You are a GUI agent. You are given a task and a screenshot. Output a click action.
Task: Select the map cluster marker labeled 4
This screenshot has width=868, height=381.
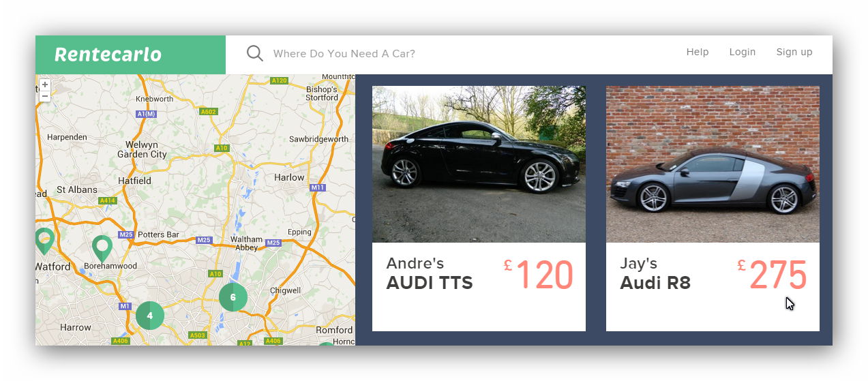150,316
